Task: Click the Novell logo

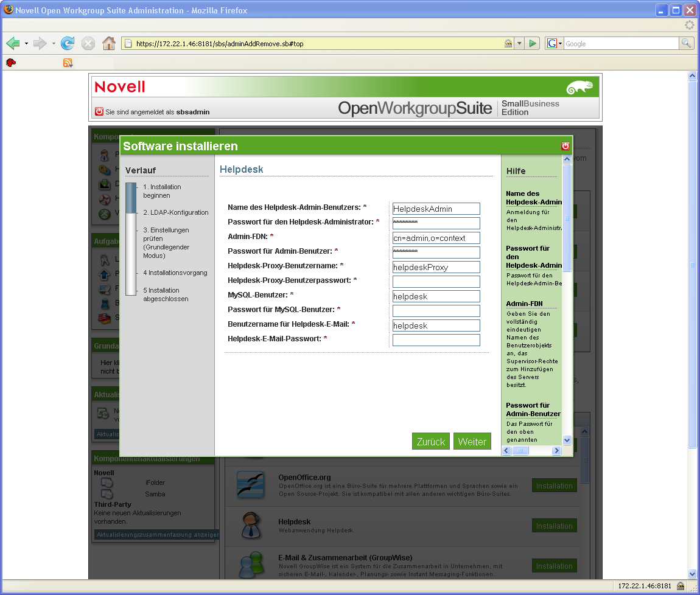Action: coord(120,86)
